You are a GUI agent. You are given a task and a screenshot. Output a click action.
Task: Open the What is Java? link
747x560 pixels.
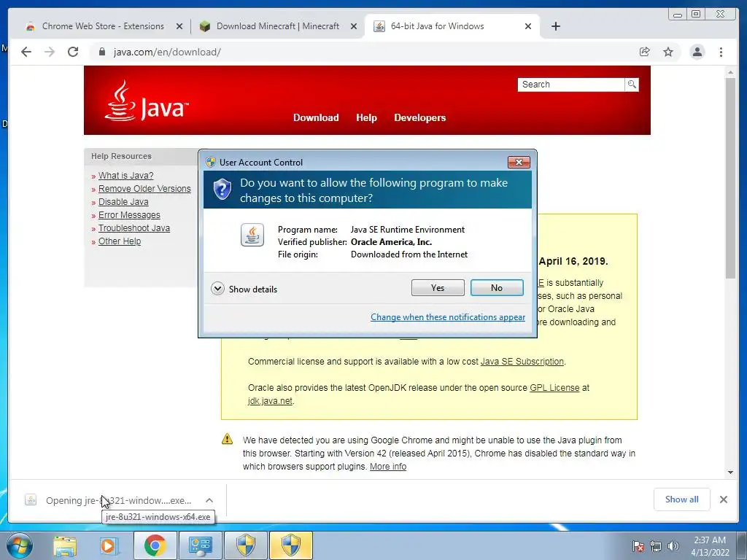pyautogui.click(x=125, y=175)
